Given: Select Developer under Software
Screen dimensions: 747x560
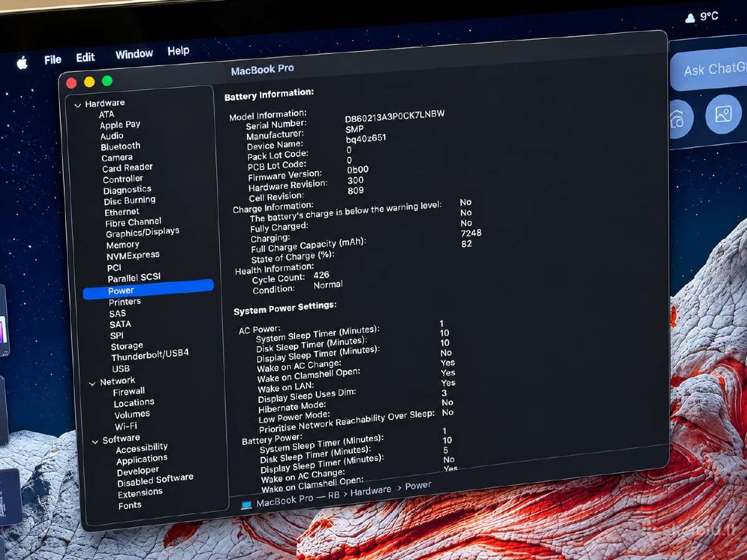Looking at the screenshot, I should coord(138,472).
